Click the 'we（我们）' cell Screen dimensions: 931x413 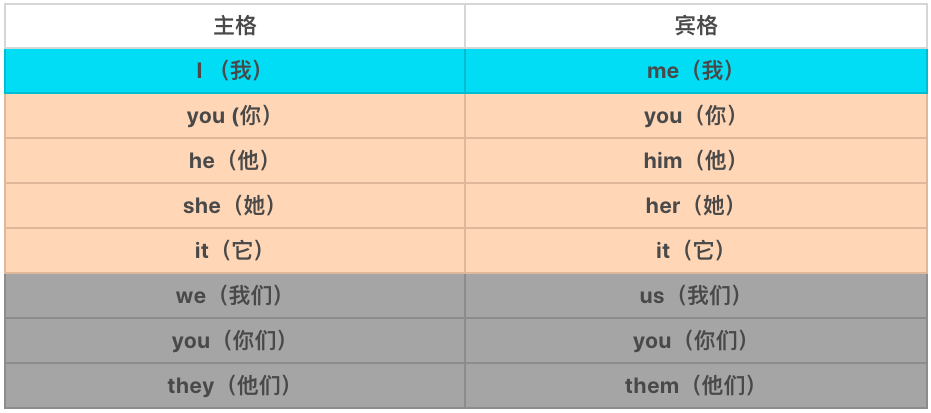(x=235, y=296)
